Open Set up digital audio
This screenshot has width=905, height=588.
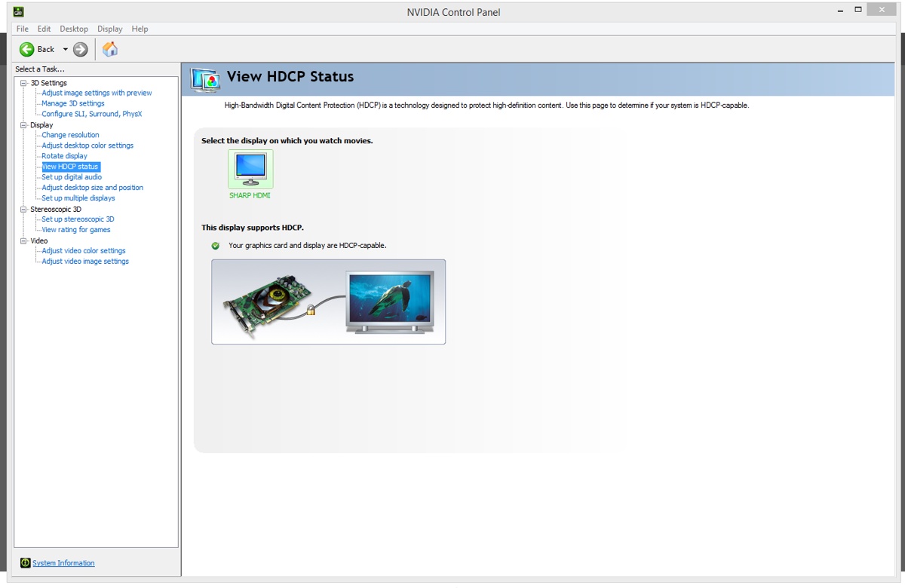pos(72,177)
